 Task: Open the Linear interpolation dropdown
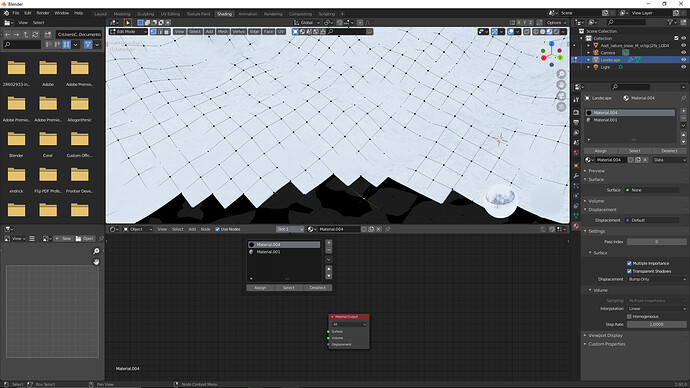(657, 309)
